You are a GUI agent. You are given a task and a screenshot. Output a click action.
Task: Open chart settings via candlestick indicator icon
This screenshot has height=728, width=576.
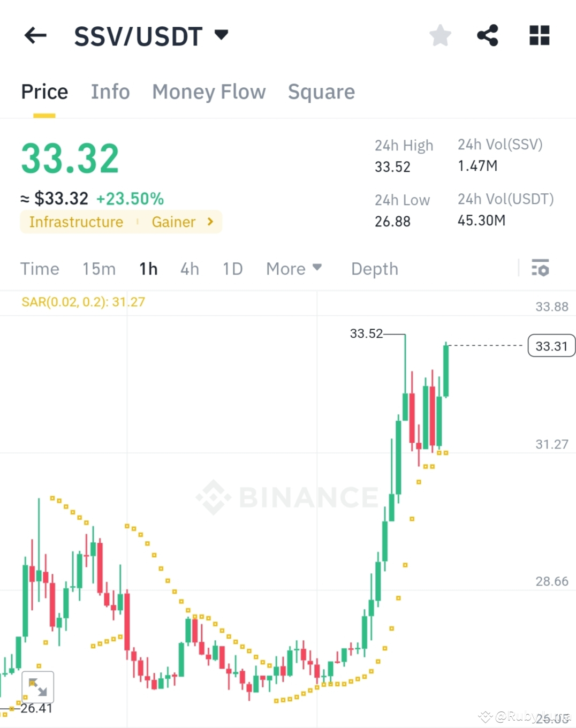[540, 268]
